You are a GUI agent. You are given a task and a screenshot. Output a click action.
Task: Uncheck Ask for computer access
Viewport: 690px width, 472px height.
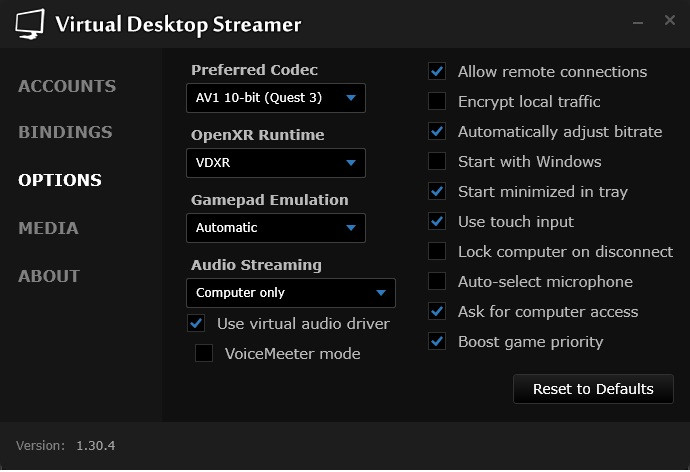coord(437,311)
